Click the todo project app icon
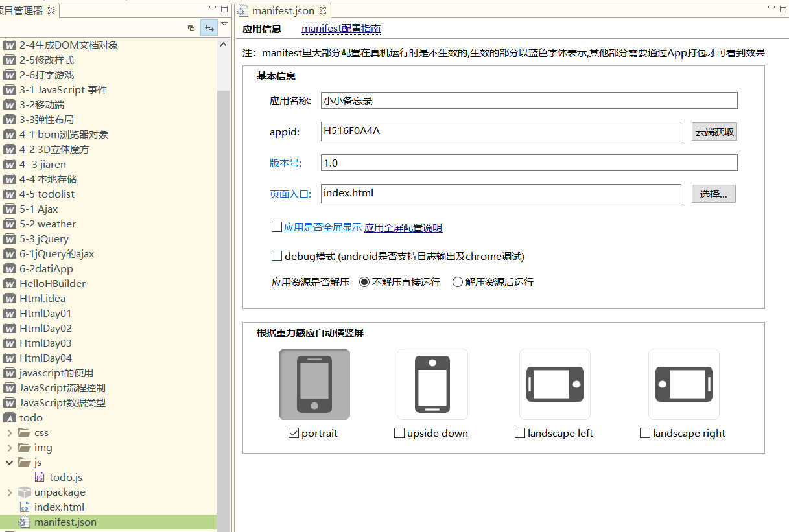The width and height of the screenshot is (789, 532). pos(10,417)
